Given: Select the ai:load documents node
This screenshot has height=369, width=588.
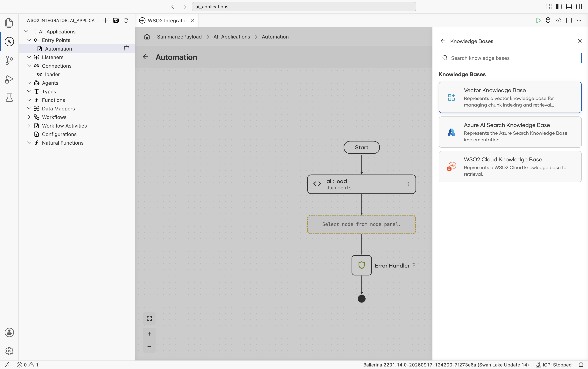Looking at the screenshot, I should 361,184.
